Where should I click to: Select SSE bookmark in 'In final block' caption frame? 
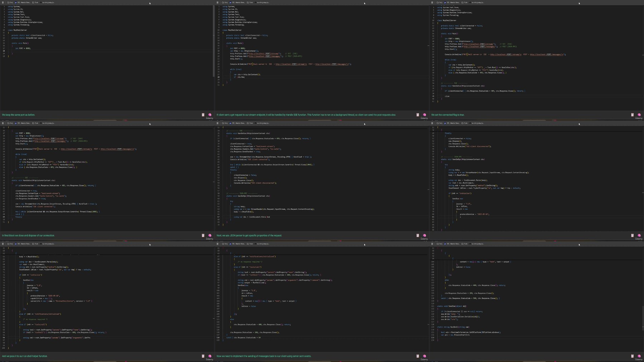click(x=23, y=123)
